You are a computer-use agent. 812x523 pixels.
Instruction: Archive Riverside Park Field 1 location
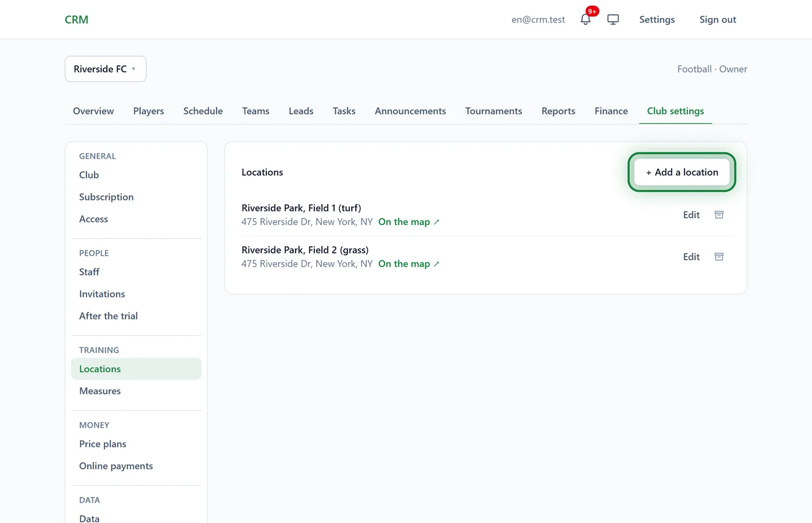click(x=719, y=215)
